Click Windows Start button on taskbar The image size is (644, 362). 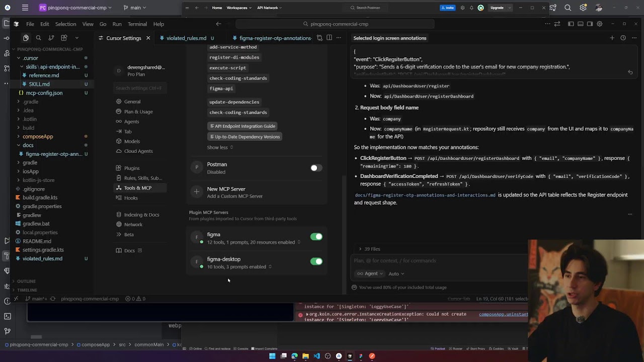pyautogui.click(x=272, y=356)
